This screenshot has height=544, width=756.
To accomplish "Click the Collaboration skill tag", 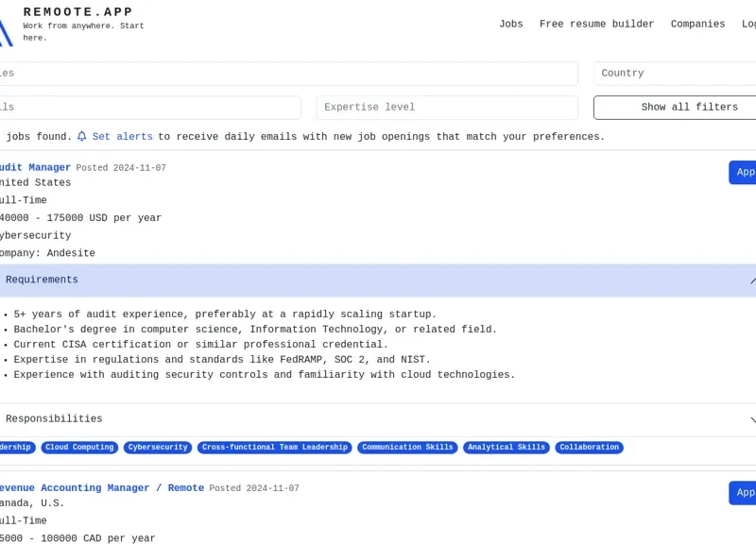I will point(589,447).
